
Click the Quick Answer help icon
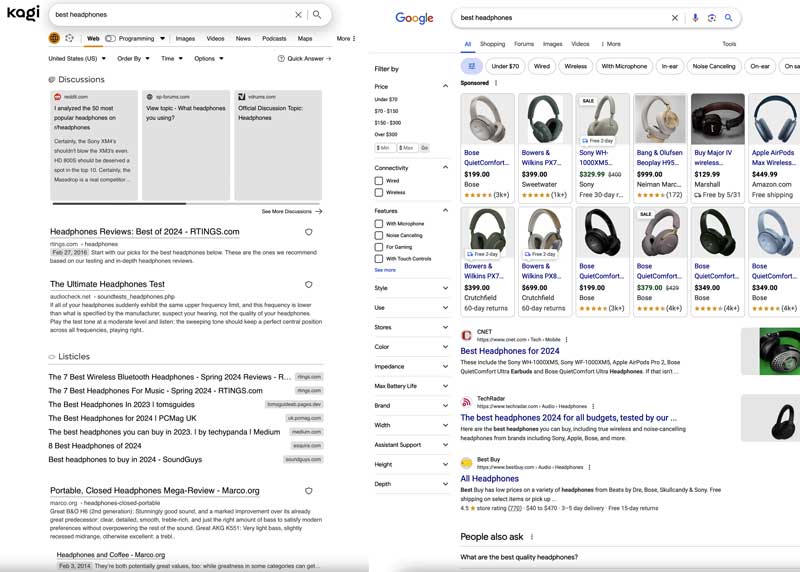click(281, 59)
